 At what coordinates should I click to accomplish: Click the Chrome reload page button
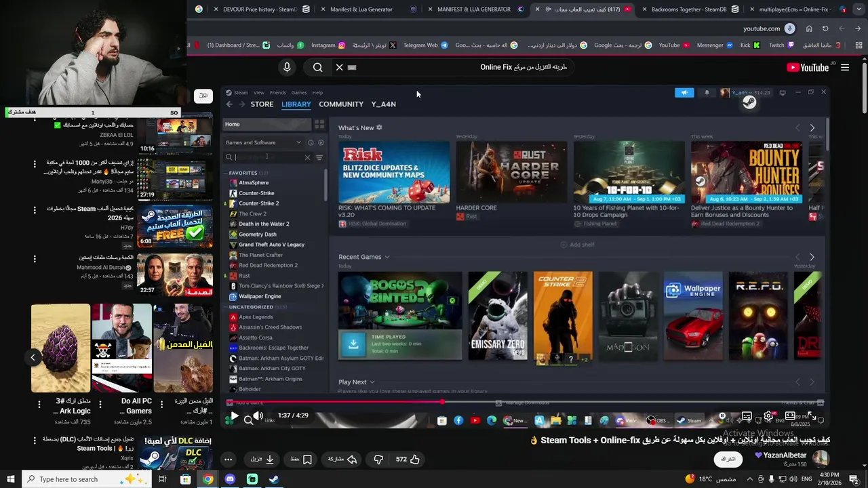pyautogui.click(x=825, y=28)
